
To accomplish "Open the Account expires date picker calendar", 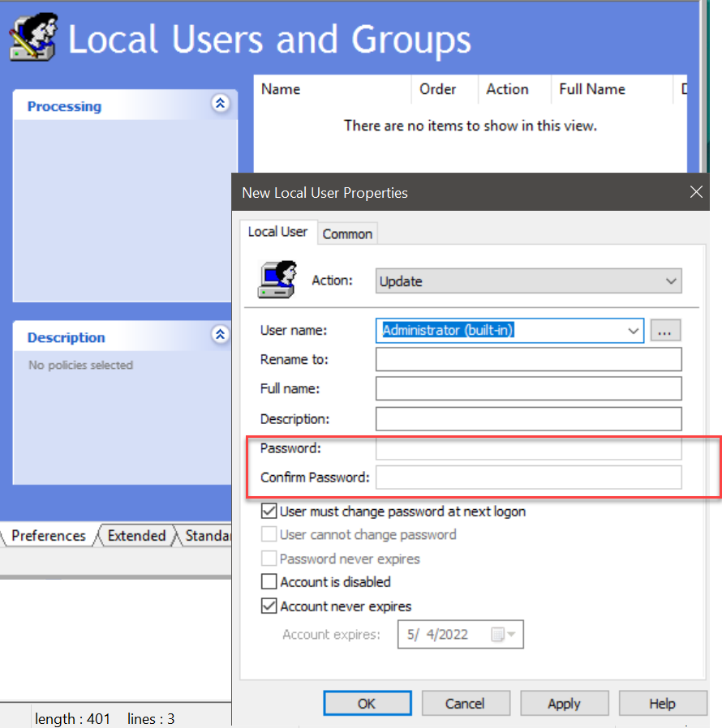I will [x=503, y=634].
